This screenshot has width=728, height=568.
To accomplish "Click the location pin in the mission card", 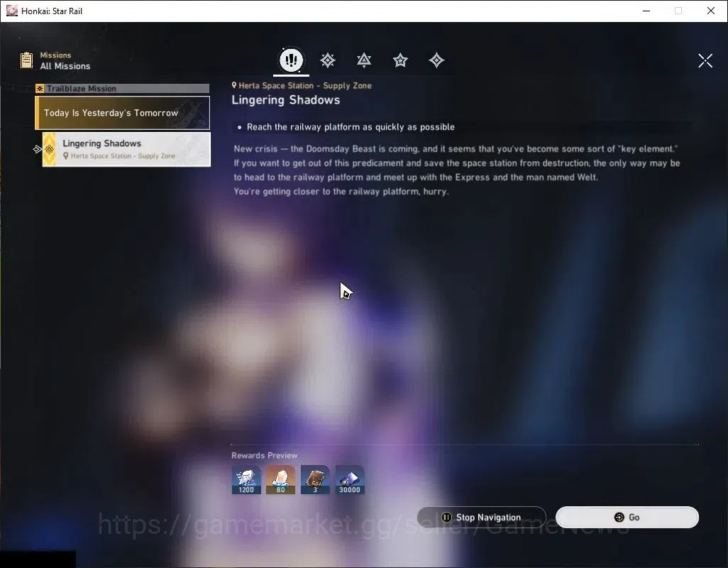I will pyautogui.click(x=66, y=156).
